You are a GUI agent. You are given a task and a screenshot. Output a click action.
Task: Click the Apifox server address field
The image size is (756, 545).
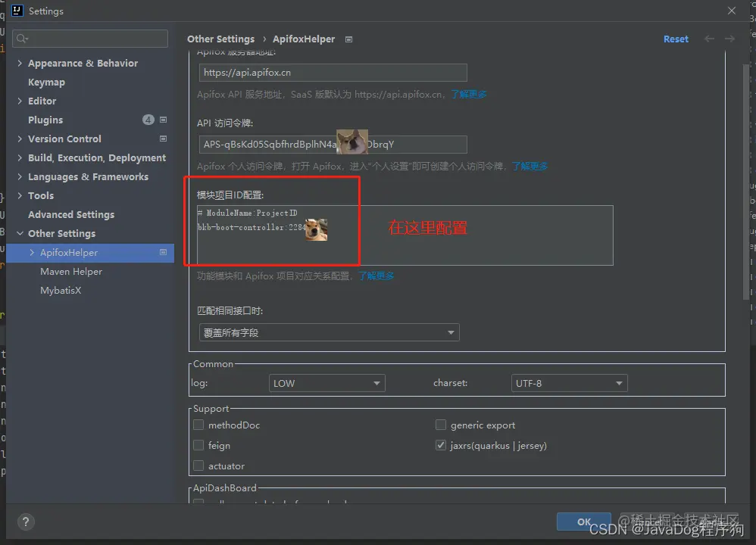coord(333,73)
